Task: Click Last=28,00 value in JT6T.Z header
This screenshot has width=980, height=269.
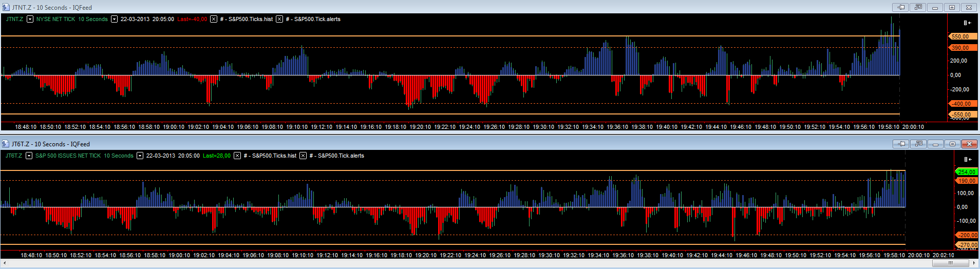Action: click(217, 156)
